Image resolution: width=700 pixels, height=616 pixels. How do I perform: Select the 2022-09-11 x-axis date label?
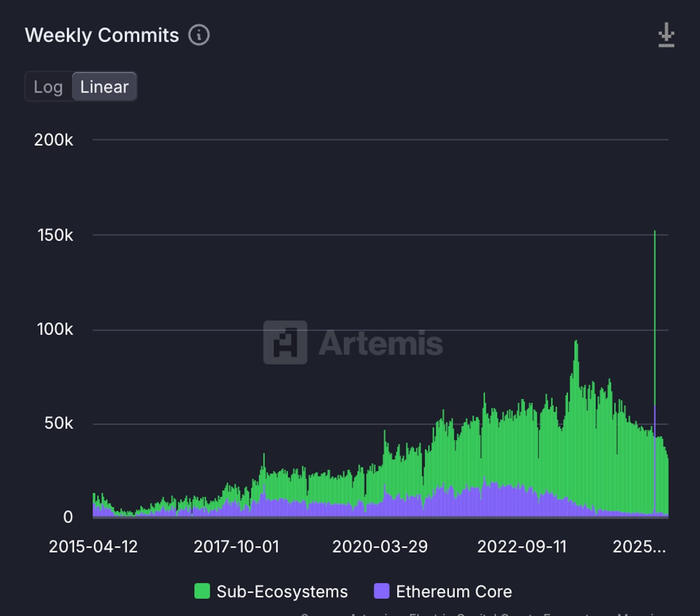(522, 547)
